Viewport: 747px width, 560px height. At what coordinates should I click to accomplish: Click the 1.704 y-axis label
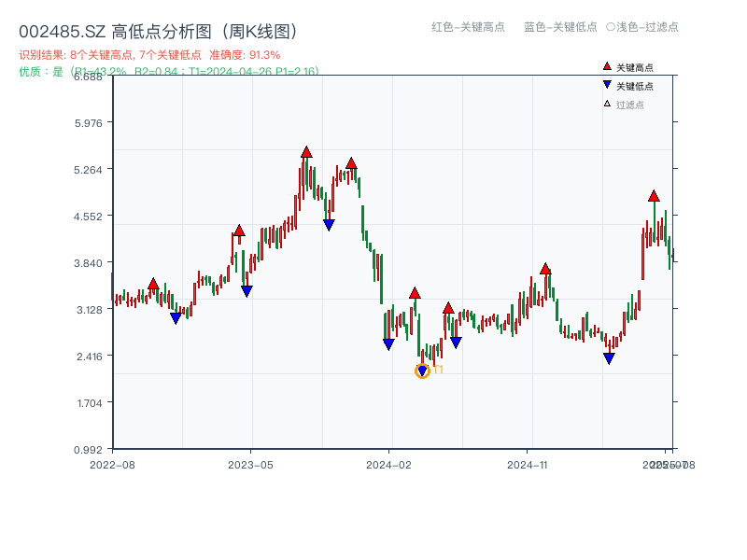(x=90, y=403)
